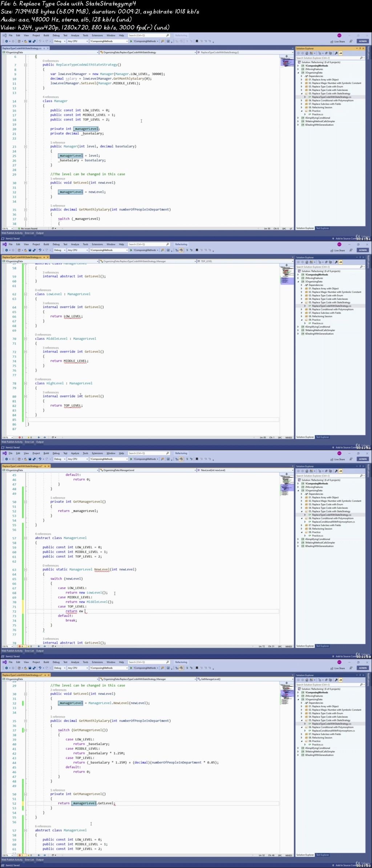
Task: Click the bookmark icon in the 00:07:30 frame toolbar
Action: (197, 668)
